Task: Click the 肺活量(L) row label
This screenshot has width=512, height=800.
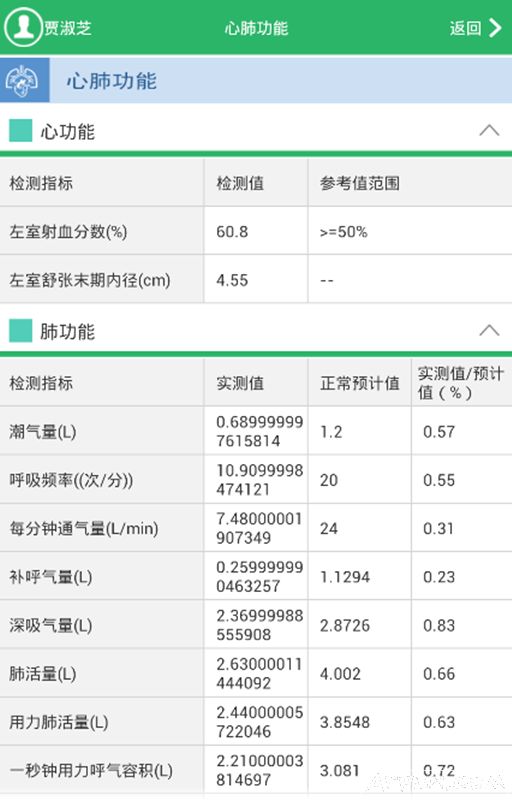Action: (x=43, y=673)
